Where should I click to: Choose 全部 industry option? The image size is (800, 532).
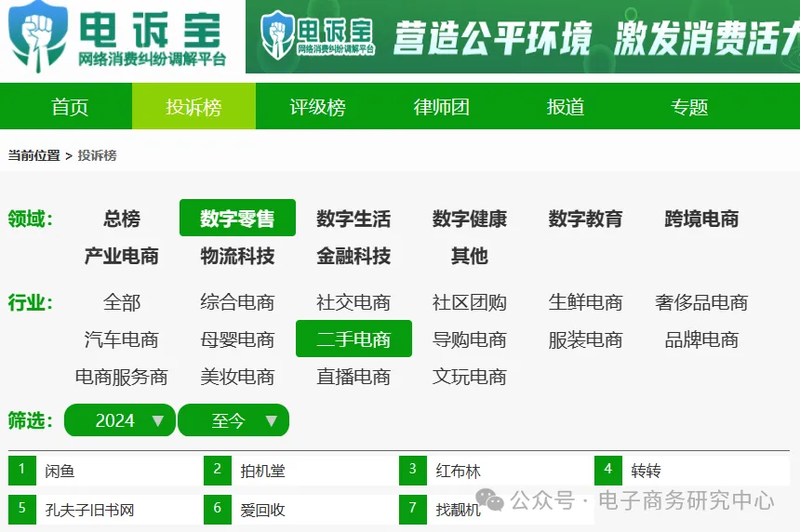[x=122, y=302]
